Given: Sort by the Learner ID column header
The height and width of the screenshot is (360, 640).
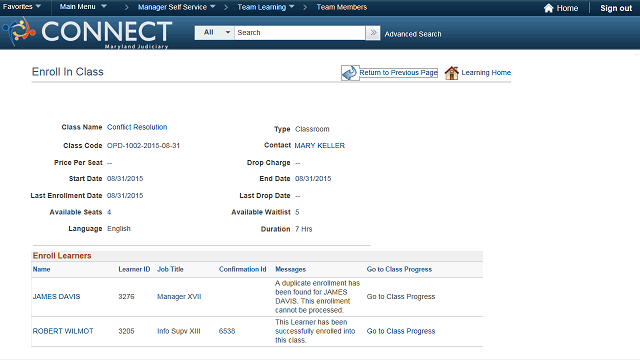Looking at the screenshot, I should pos(134,269).
